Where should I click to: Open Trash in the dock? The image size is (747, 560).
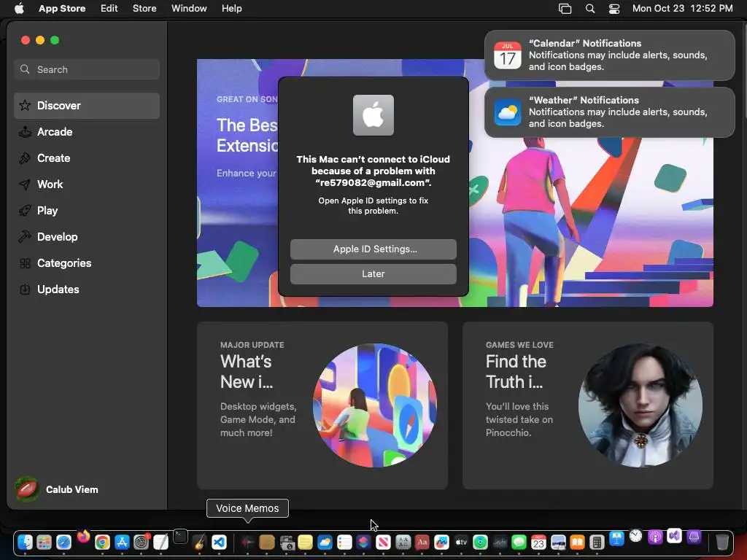(x=722, y=542)
